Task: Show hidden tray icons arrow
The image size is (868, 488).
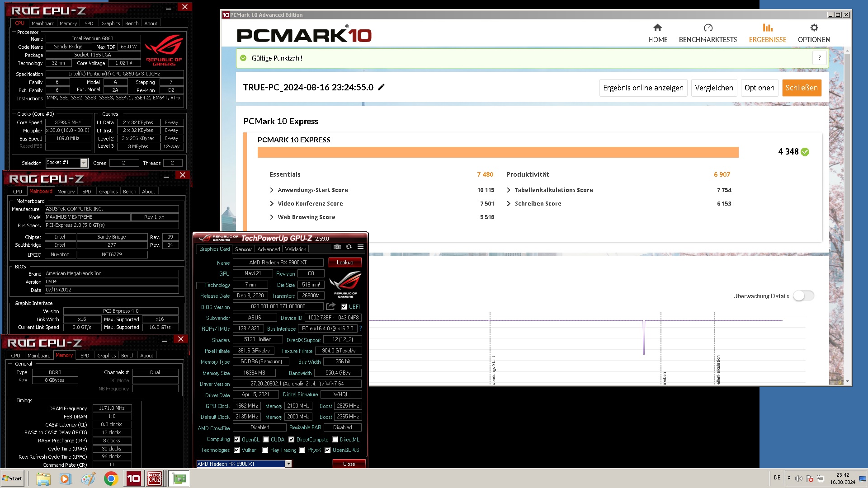Action: pyautogui.click(x=789, y=478)
